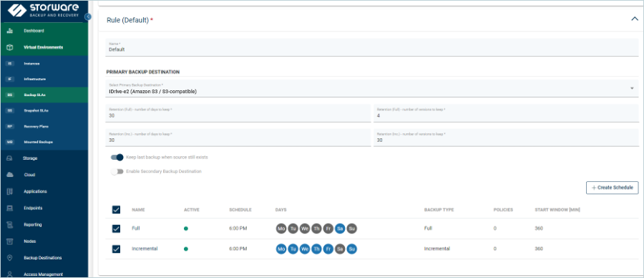Open Backup Destinations menu item
Image resolution: width=644 pixels, height=278 pixels.
44,258
